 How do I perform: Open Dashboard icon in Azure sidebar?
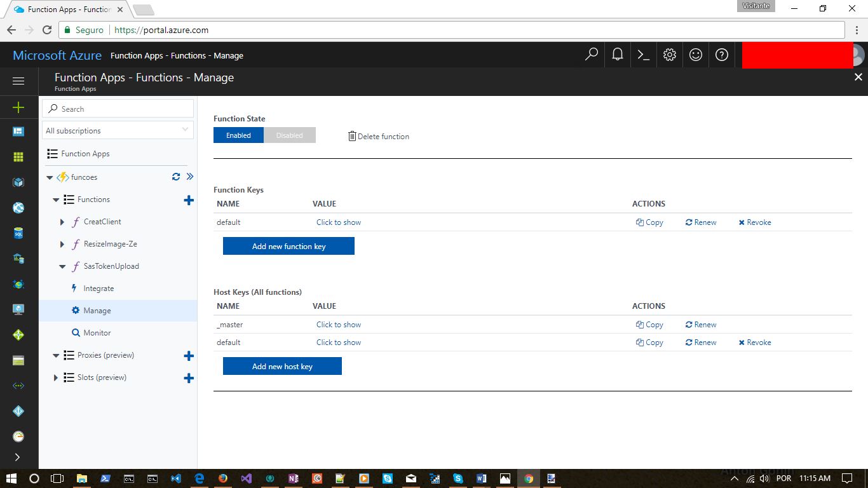(18, 132)
